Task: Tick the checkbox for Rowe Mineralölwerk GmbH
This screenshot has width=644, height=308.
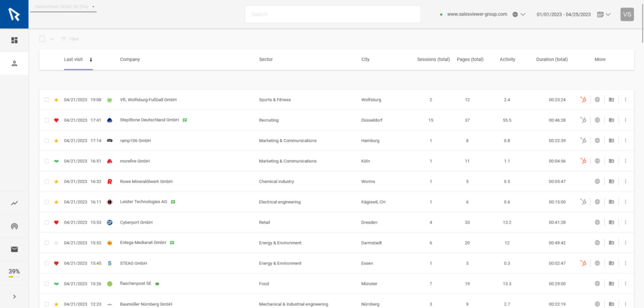Action: (47, 182)
